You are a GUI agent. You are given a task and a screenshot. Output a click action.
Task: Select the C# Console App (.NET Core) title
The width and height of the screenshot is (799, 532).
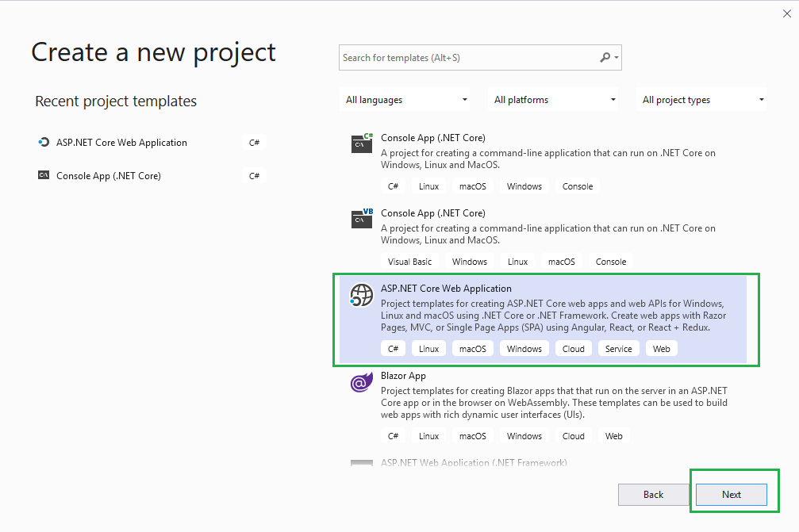(432, 138)
